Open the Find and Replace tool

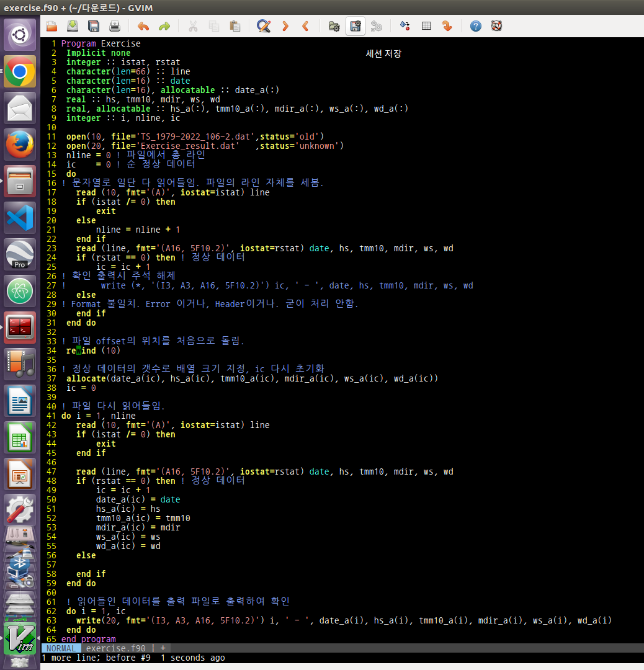(x=264, y=26)
